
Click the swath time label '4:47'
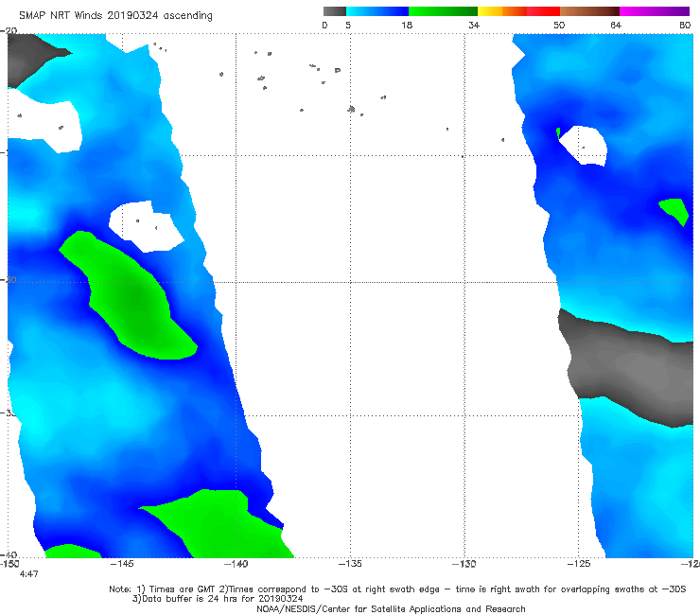(29, 574)
